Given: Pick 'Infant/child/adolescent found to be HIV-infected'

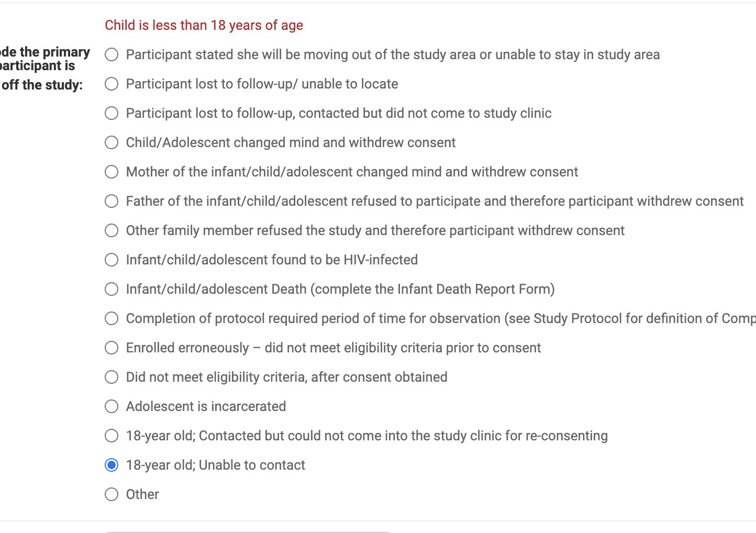Looking at the screenshot, I should pyautogui.click(x=112, y=260).
